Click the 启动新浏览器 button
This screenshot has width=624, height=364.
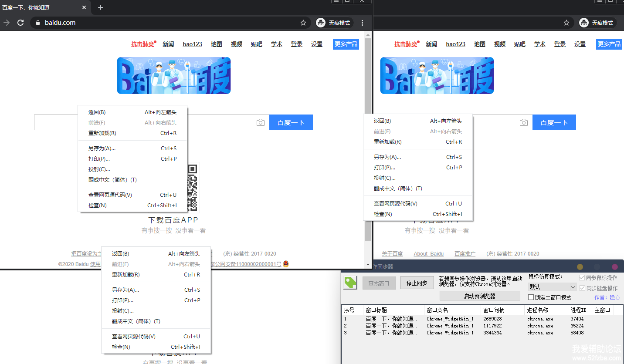[x=480, y=296]
